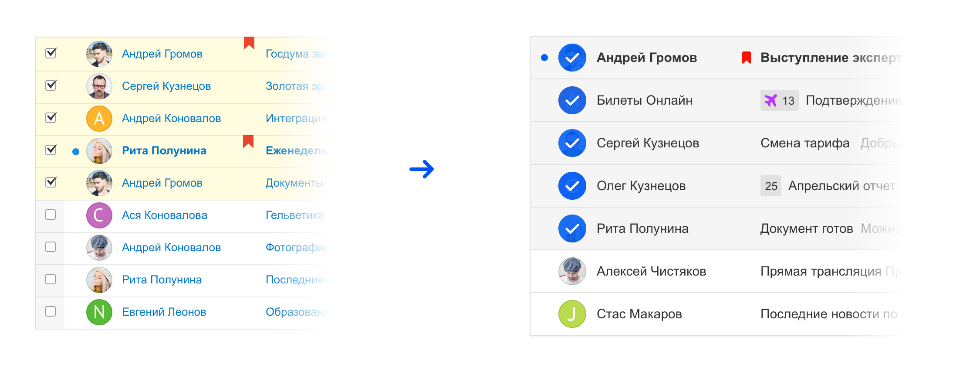Click sender link Андрей Коновалов with orange avatar
Image resolution: width=980 pixels, height=375 pixels.
[171, 118]
